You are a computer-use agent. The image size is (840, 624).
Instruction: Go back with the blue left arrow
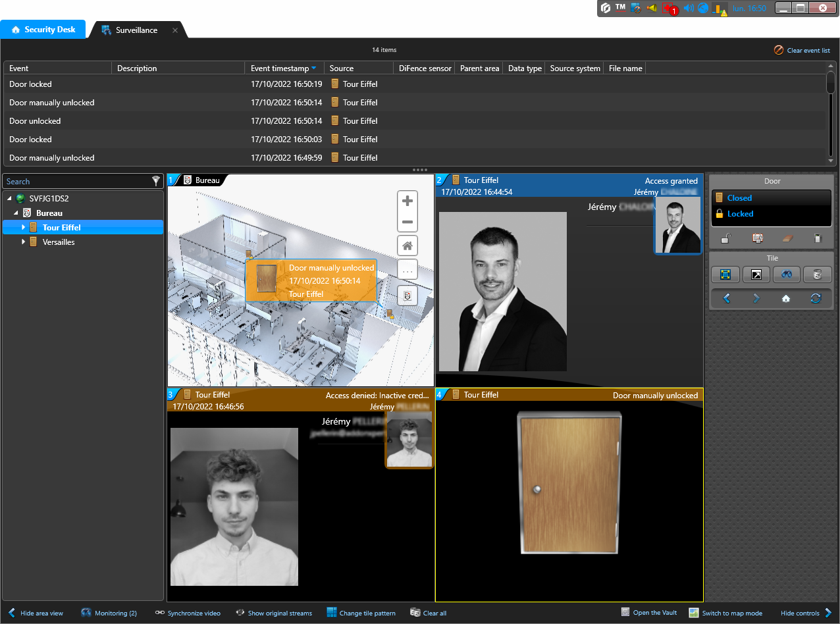(x=727, y=298)
